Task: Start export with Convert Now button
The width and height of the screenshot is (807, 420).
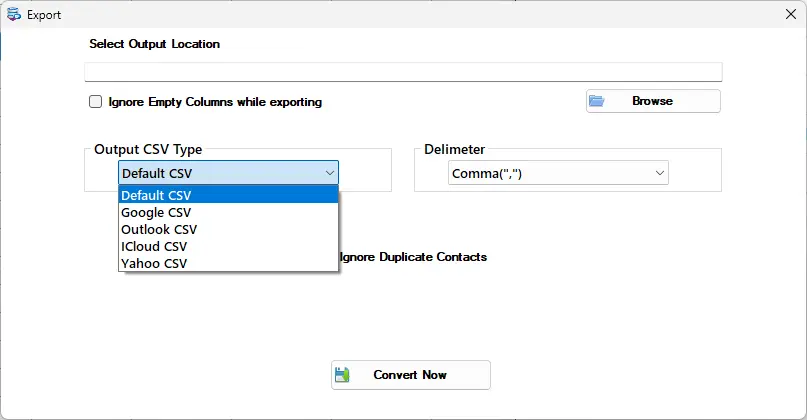Action: 411,375
